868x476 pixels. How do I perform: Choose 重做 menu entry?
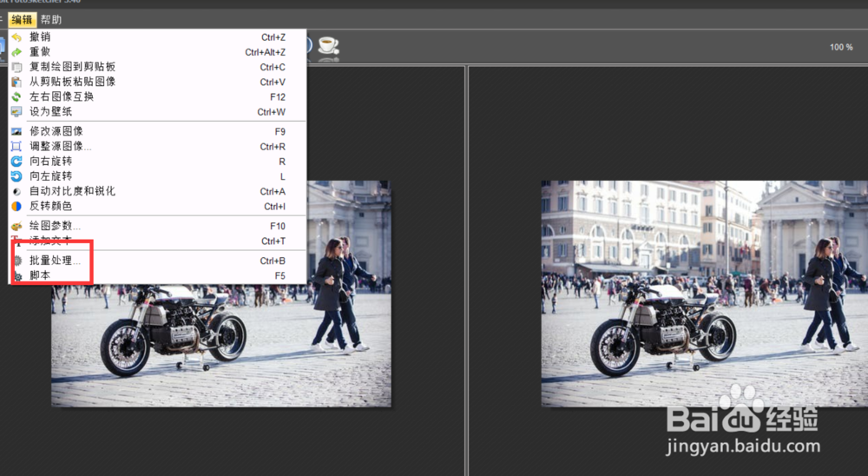pyautogui.click(x=157, y=52)
